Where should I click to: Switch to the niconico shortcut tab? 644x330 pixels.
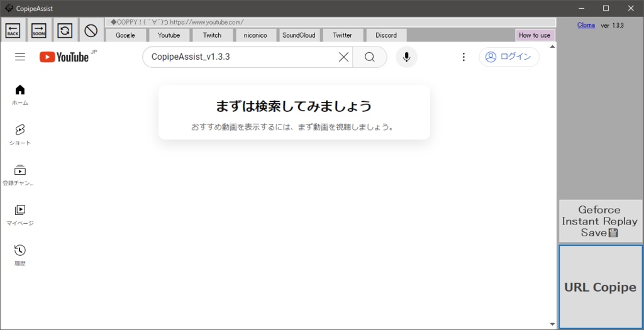[x=255, y=35]
